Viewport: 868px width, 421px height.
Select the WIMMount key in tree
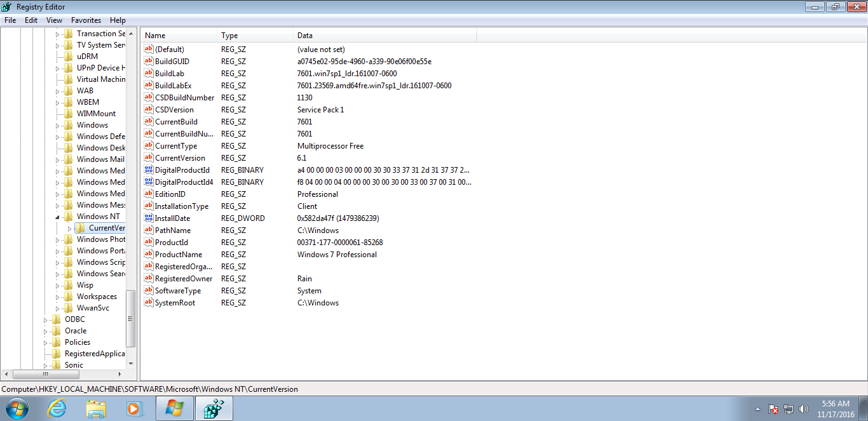(x=96, y=114)
